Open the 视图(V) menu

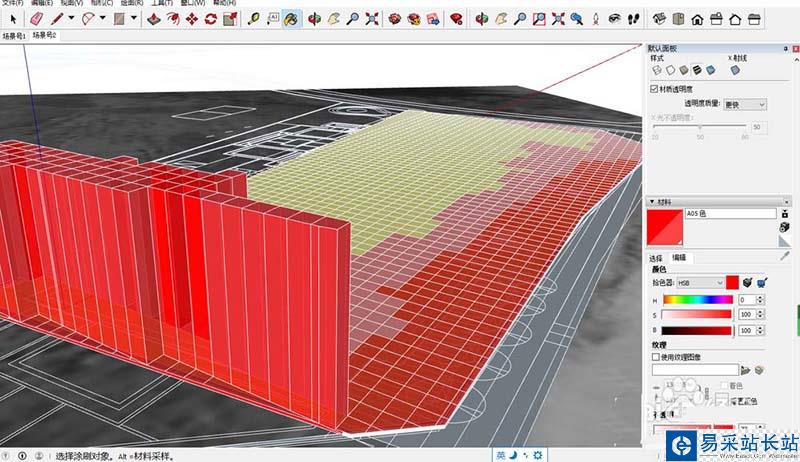pyautogui.click(x=71, y=3)
